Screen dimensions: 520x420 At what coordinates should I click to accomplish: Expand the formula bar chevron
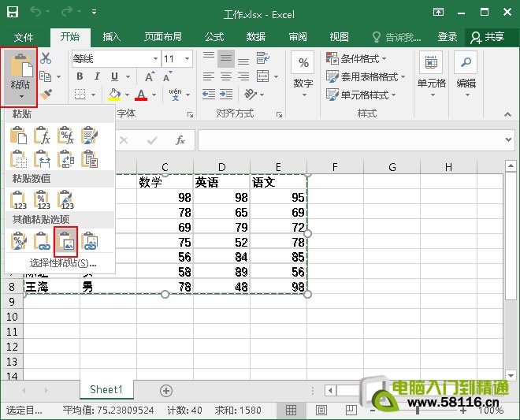pyautogui.click(x=508, y=139)
